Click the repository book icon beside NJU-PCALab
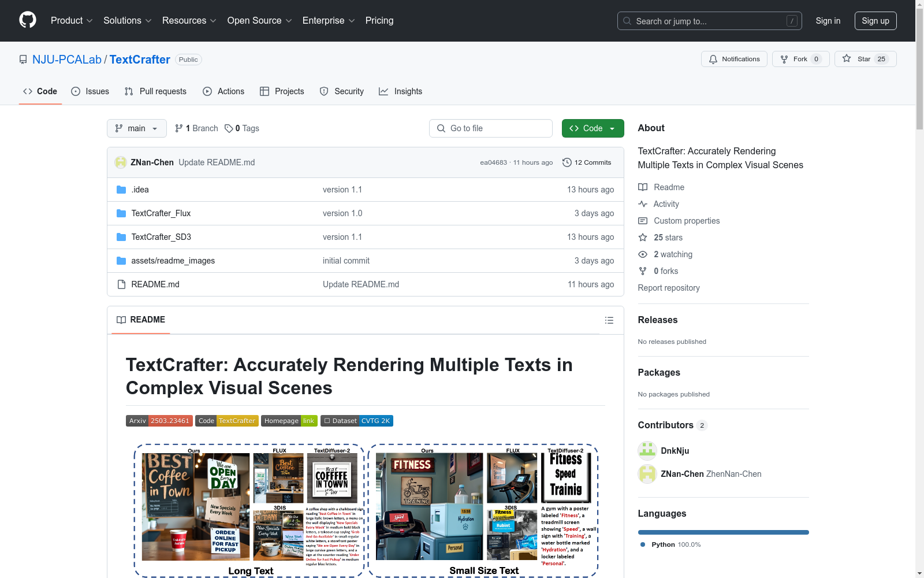This screenshot has height=578, width=924. [23, 60]
